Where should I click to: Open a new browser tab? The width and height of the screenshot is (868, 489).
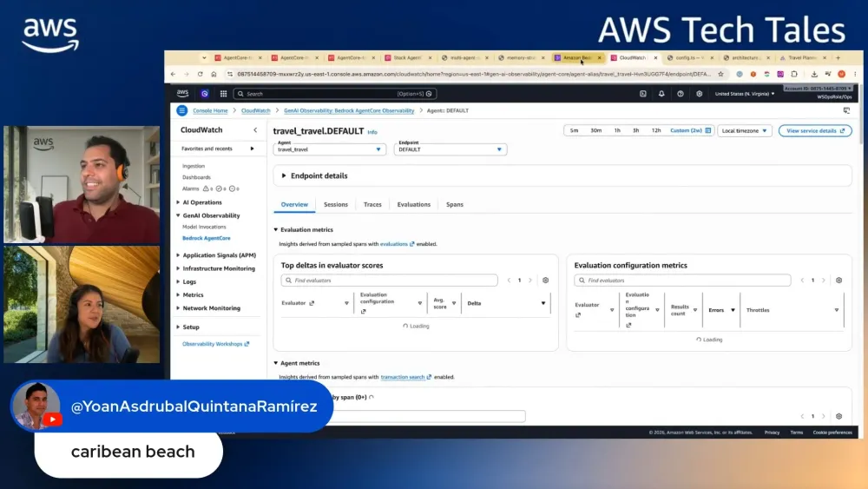[838, 57]
